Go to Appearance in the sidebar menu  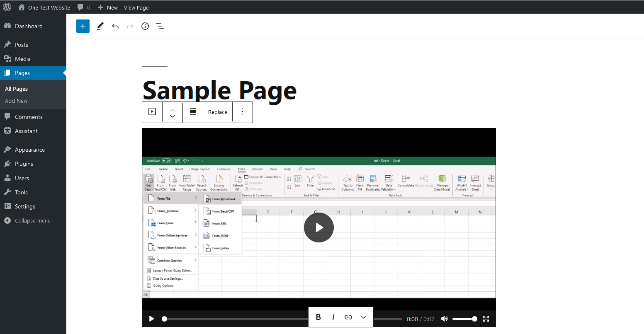[x=30, y=150]
